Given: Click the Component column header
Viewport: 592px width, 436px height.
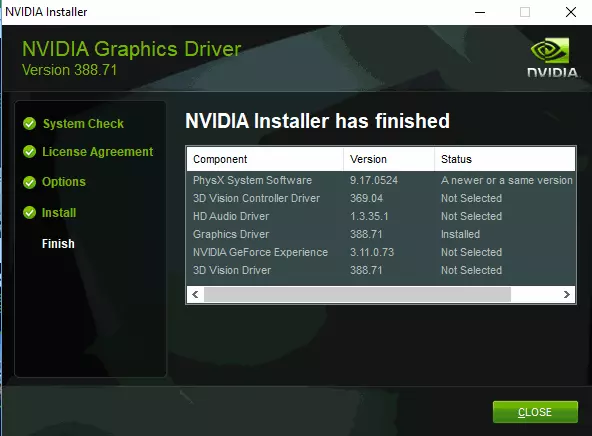Looking at the screenshot, I should point(265,159).
